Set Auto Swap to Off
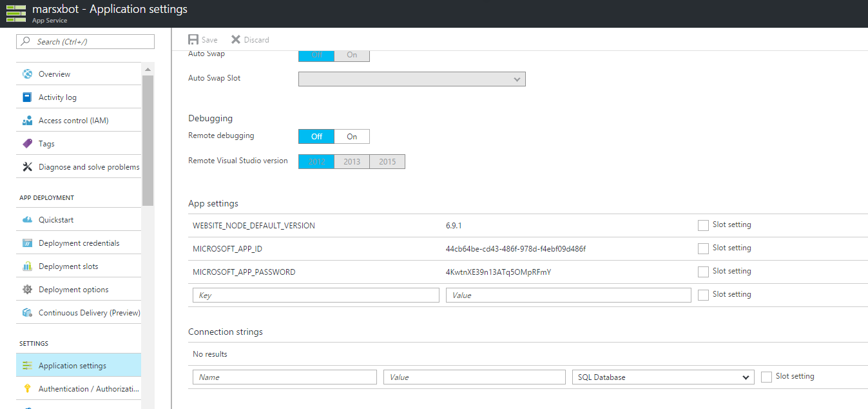 316,55
